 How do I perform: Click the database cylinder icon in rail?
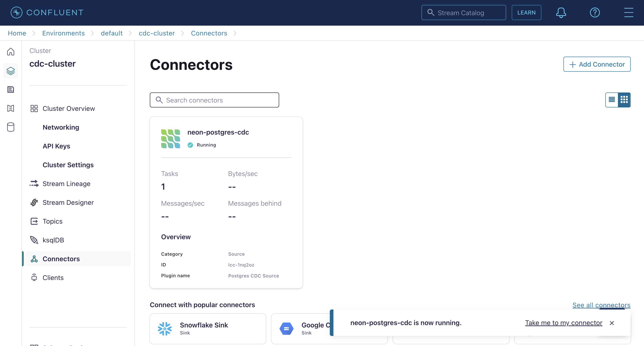[10, 127]
